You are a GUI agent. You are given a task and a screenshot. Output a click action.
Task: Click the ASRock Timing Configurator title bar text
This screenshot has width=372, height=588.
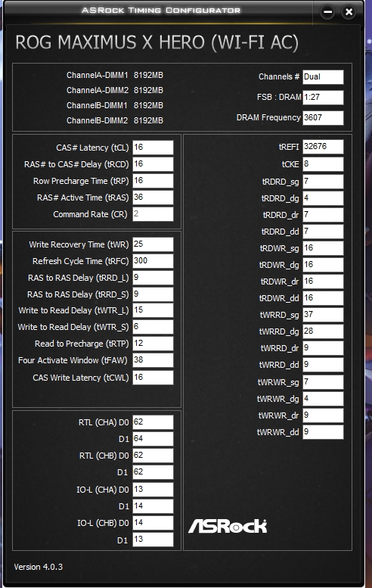pos(161,10)
